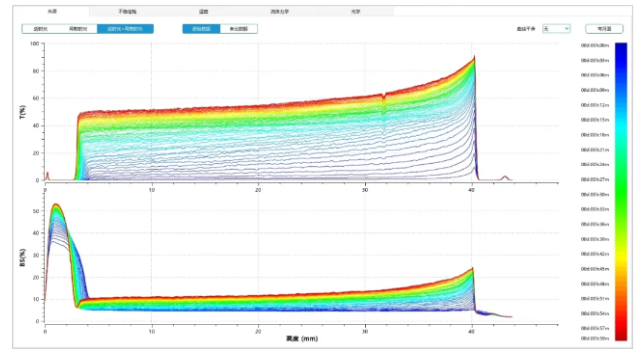Viewport: 644px width, 361px height.
Task: Select the 00d:00h:30m legend entry
Action: (595, 194)
